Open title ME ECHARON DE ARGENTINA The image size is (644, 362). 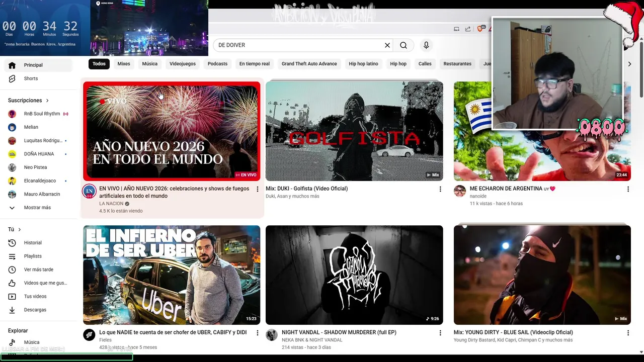tap(512, 189)
